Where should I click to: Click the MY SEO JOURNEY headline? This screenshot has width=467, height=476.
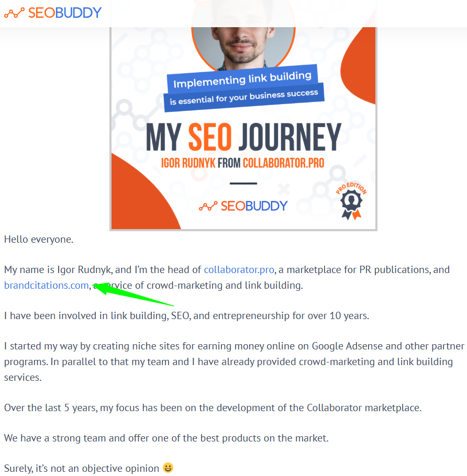coord(243,137)
